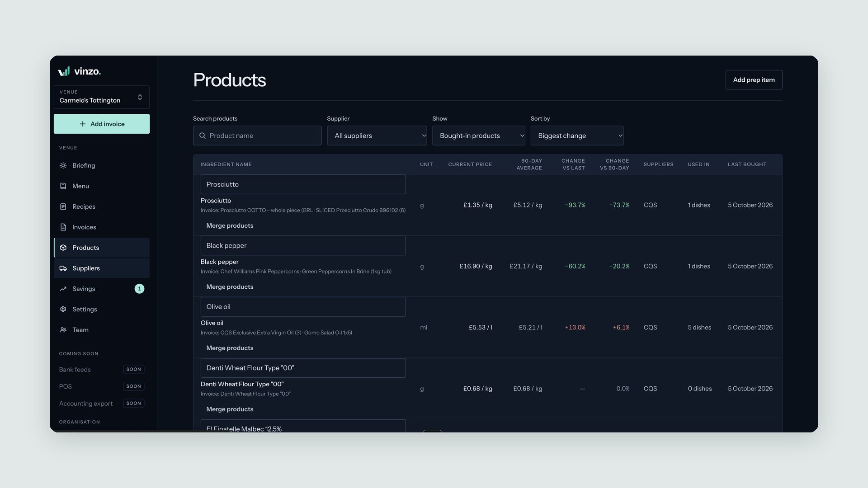Click the £16.90 / kg price
Screen dimensions: 868x488
(x=476, y=266)
